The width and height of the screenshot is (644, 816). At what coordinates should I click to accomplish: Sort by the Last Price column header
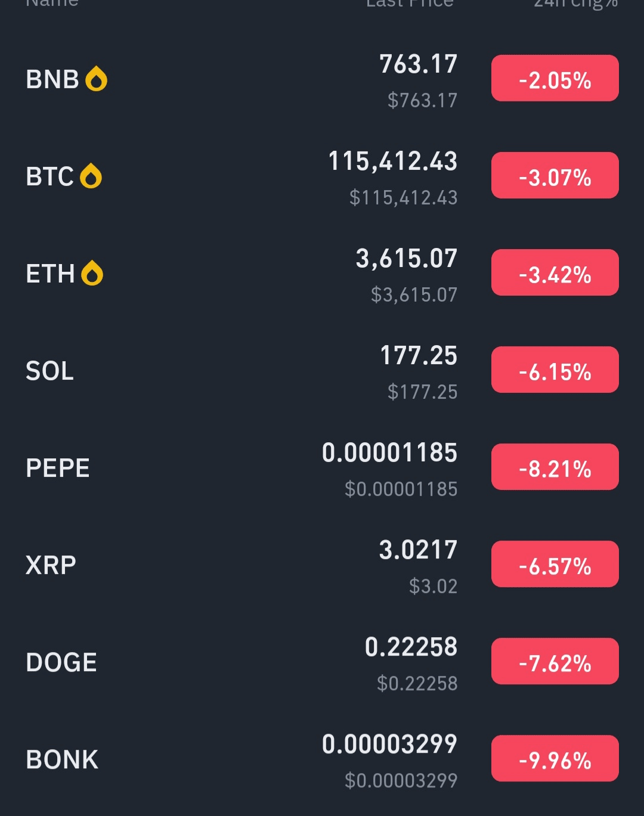(x=410, y=3)
